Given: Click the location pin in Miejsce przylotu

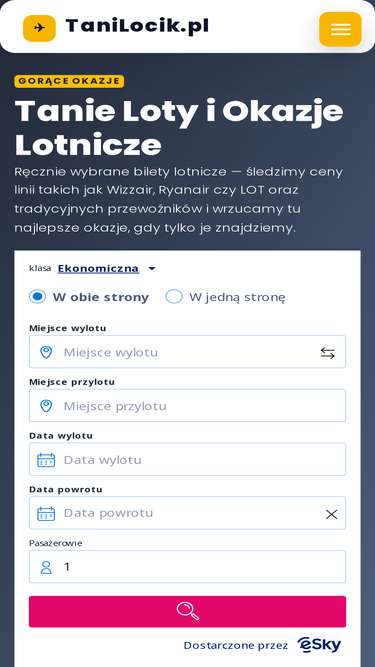Looking at the screenshot, I should pyautogui.click(x=46, y=406).
